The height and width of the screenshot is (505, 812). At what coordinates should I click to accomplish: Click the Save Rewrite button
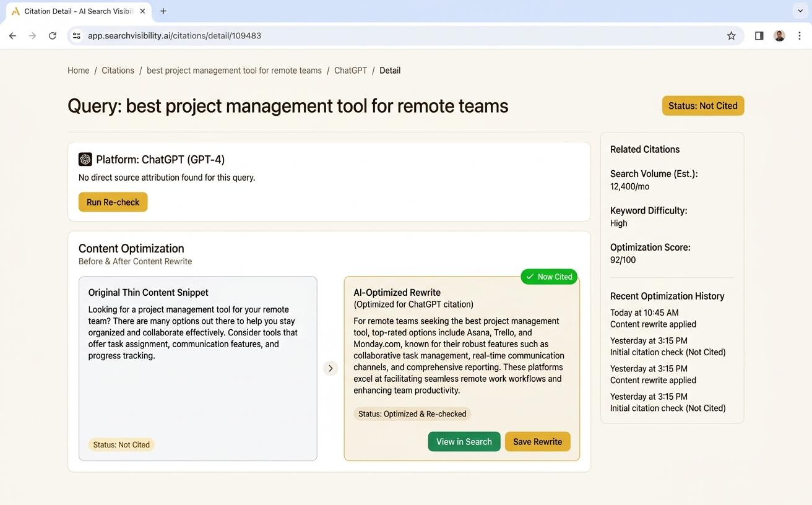point(537,442)
